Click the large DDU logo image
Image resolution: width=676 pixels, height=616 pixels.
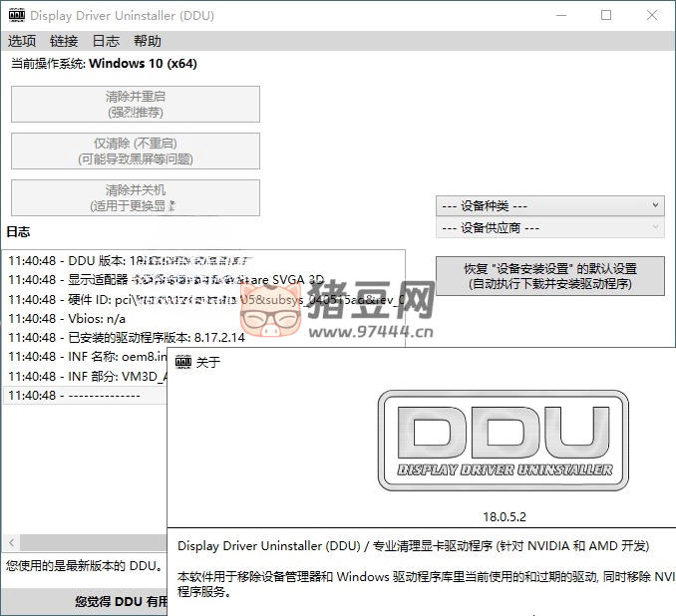[503, 439]
